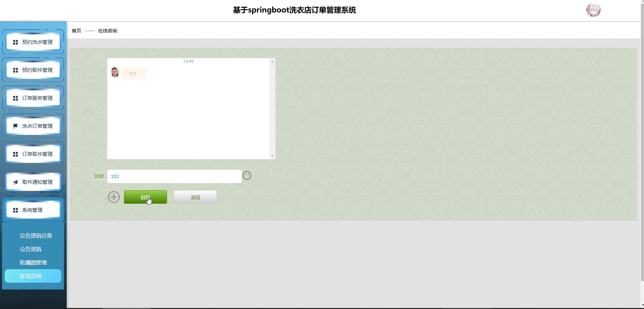Open the 轮播图管理 submenu item
The width and height of the screenshot is (644, 309).
(x=33, y=263)
